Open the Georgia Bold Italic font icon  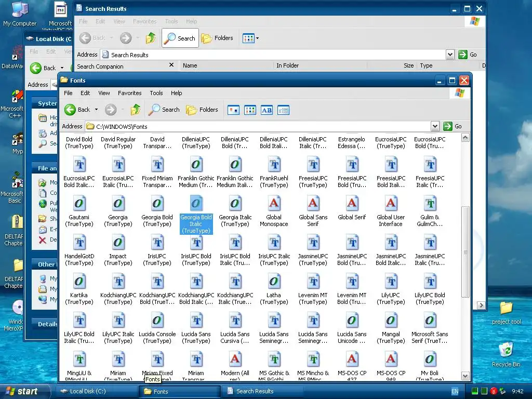196,204
